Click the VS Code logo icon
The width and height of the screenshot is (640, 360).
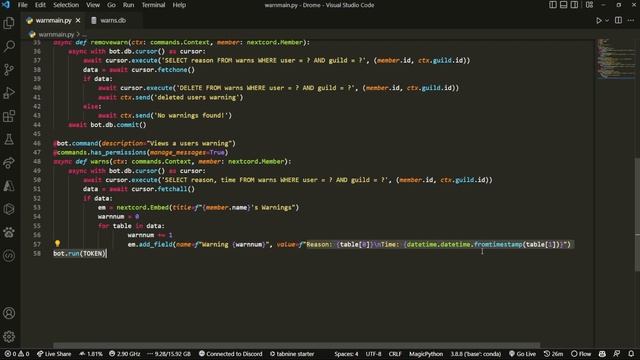[x=6, y=5]
